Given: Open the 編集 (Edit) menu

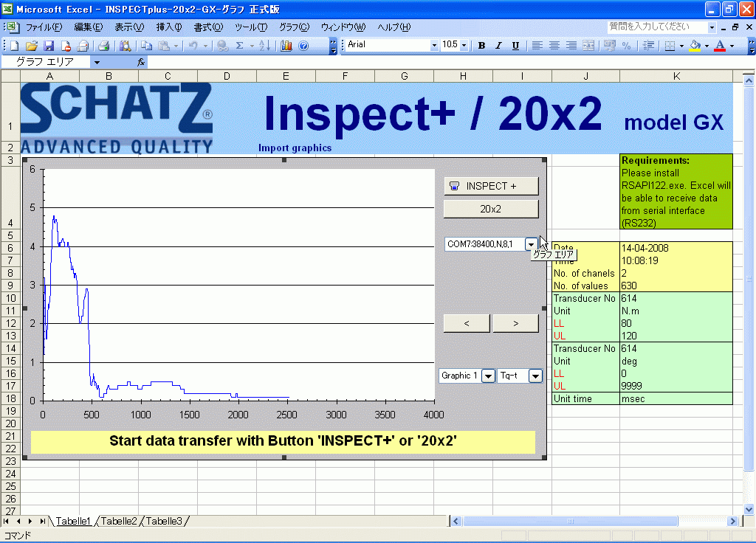Looking at the screenshot, I should 89,27.
